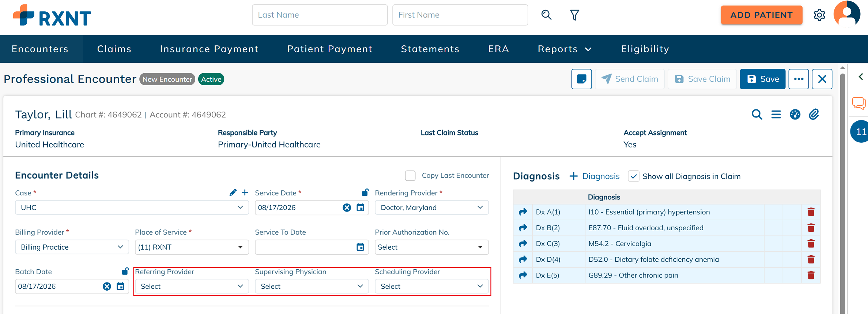Click the Service To Date field

point(312,247)
